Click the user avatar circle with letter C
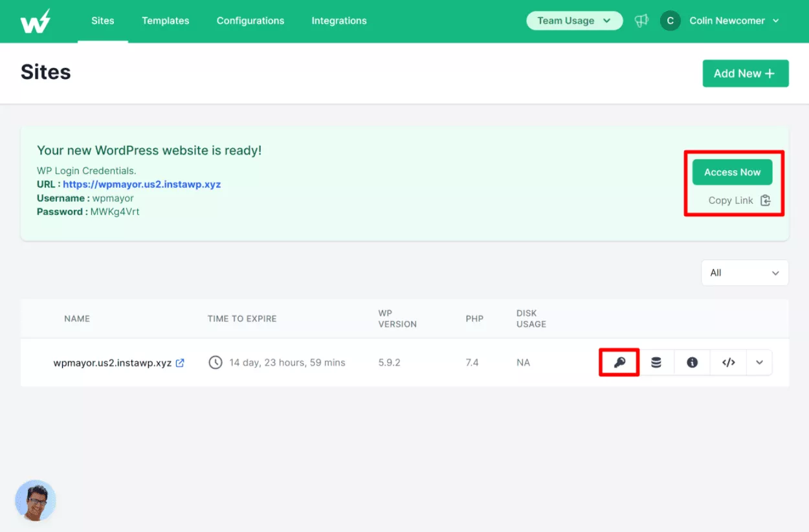 pos(670,21)
